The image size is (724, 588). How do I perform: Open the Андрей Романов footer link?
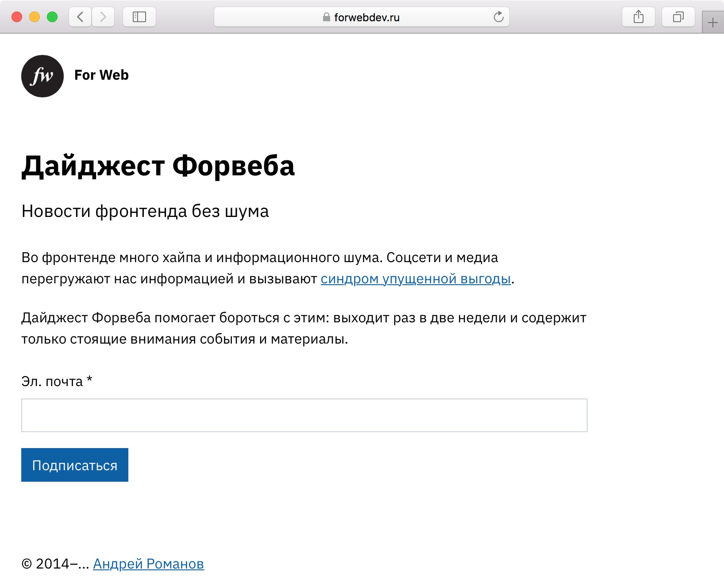pos(148,564)
